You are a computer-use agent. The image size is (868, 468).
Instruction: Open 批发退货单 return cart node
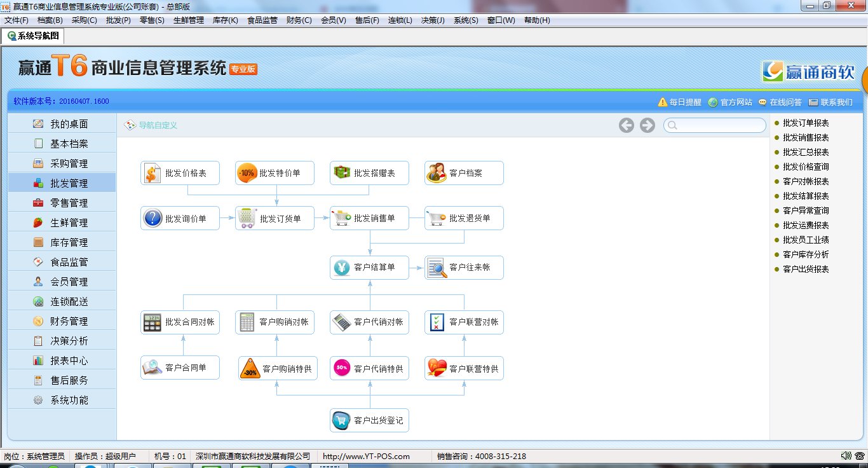click(x=464, y=218)
